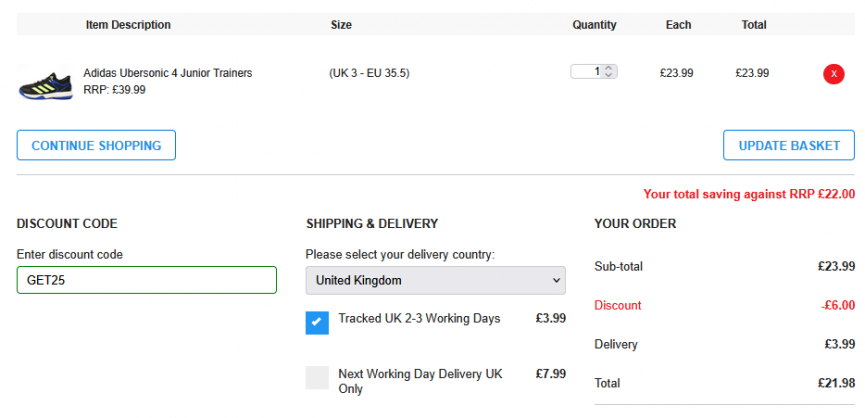The width and height of the screenshot is (865, 418).
Task: Click the Tracked UK 2-3 Working Days label
Action: tap(419, 319)
